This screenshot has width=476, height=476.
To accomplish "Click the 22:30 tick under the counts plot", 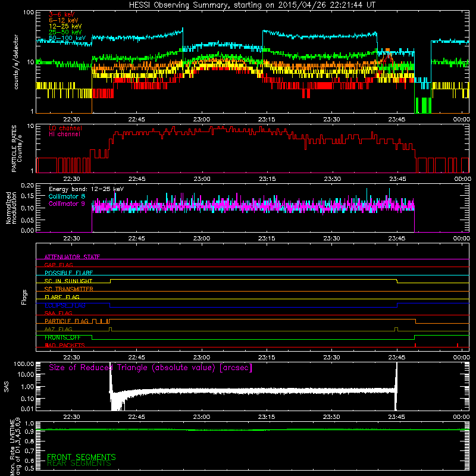I will pos(71,120).
